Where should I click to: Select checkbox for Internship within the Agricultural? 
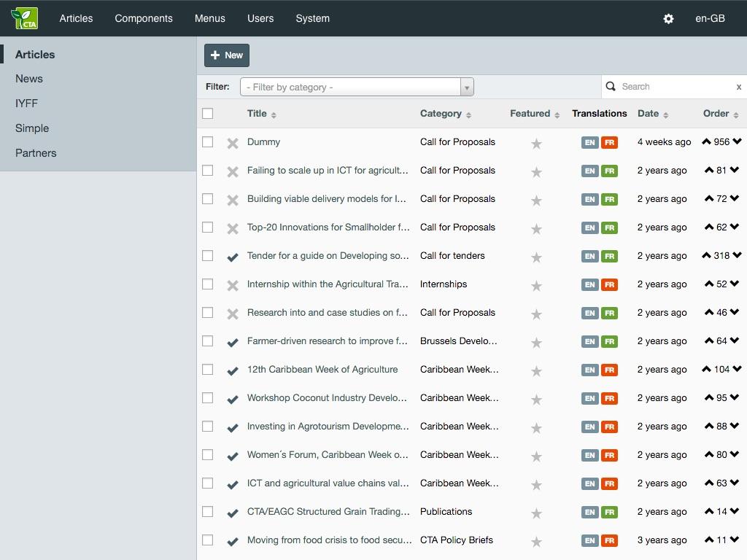[208, 284]
